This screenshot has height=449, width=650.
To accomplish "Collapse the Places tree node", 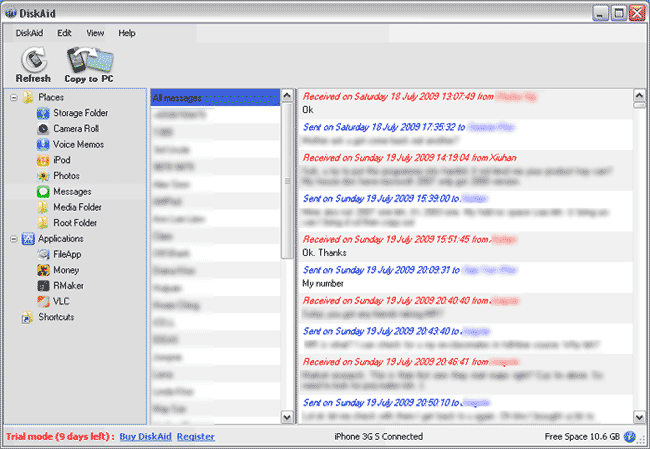I will [x=13, y=98].
